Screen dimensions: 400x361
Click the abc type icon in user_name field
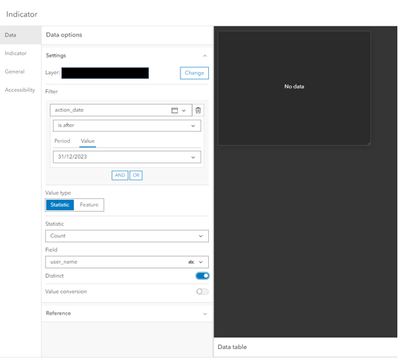pyautogui.click(x=191, y=262)
